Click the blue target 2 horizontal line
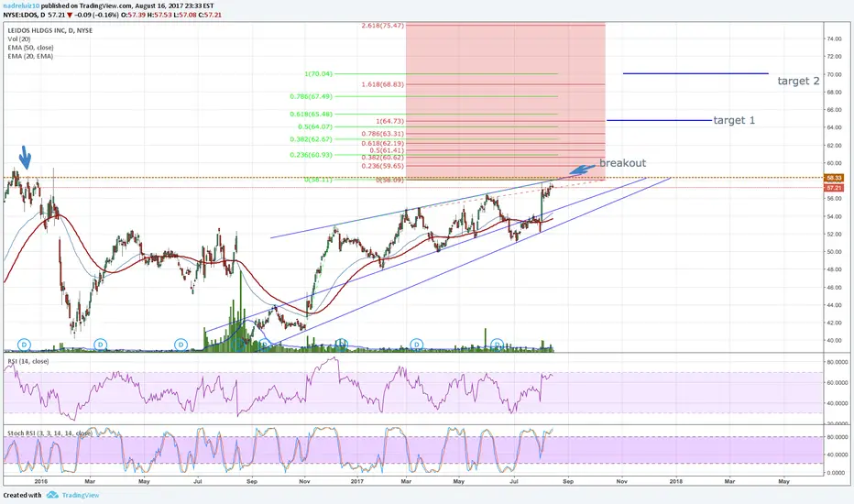Screen dimensions: 854x504 tap(695, 73)
